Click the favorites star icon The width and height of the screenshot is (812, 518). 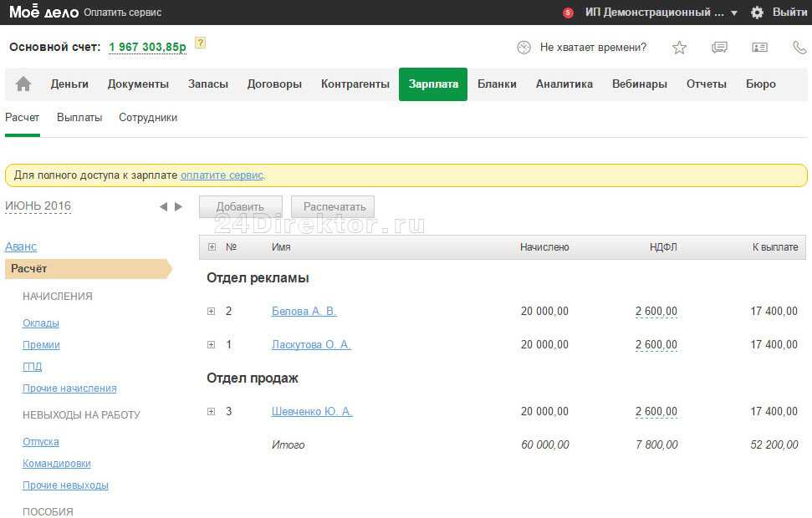click(x=679, y=48)
